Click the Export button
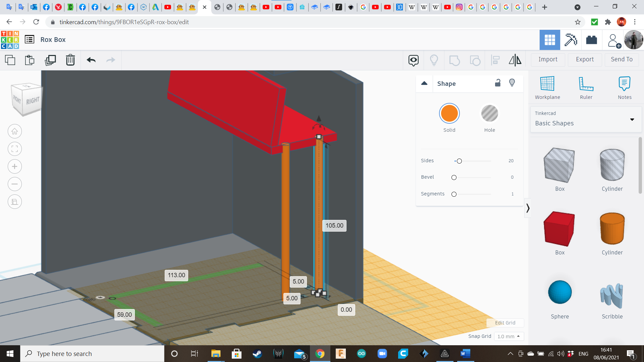This screenshot has height=362, width=644. coord(585,59)
